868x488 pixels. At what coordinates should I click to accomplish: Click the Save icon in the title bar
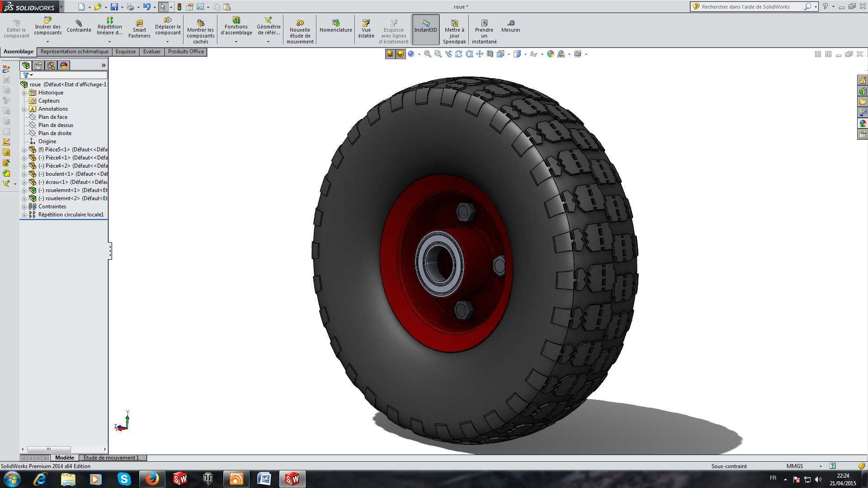click(114, 7)
